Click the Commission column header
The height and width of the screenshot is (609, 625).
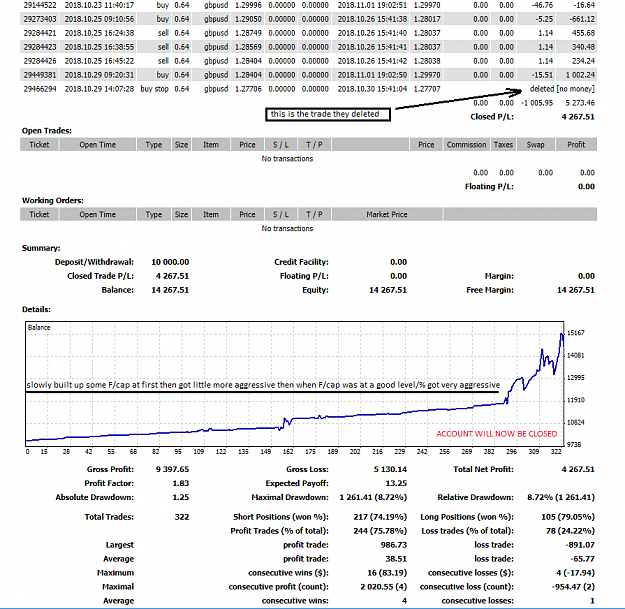(x=466, y=145)
